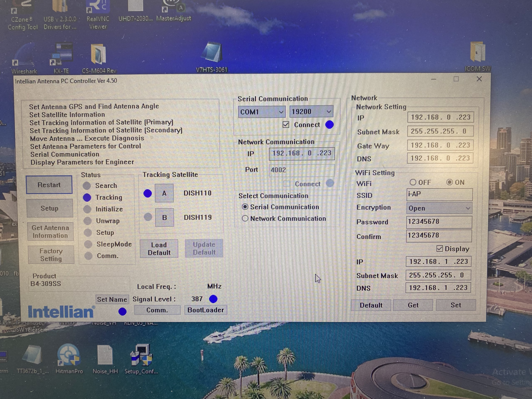
Task: Click the WiFi Password input field
Action: 439,222
